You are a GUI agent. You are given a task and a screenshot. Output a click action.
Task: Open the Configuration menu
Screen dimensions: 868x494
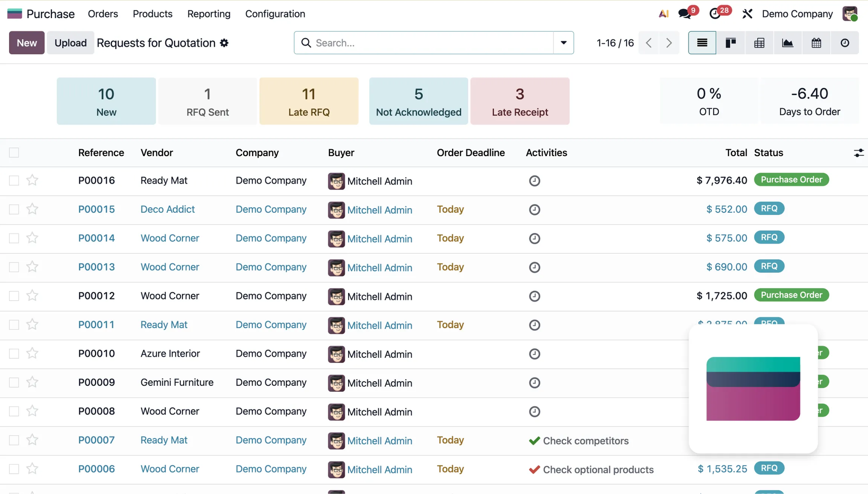click(x=275, y=14)
